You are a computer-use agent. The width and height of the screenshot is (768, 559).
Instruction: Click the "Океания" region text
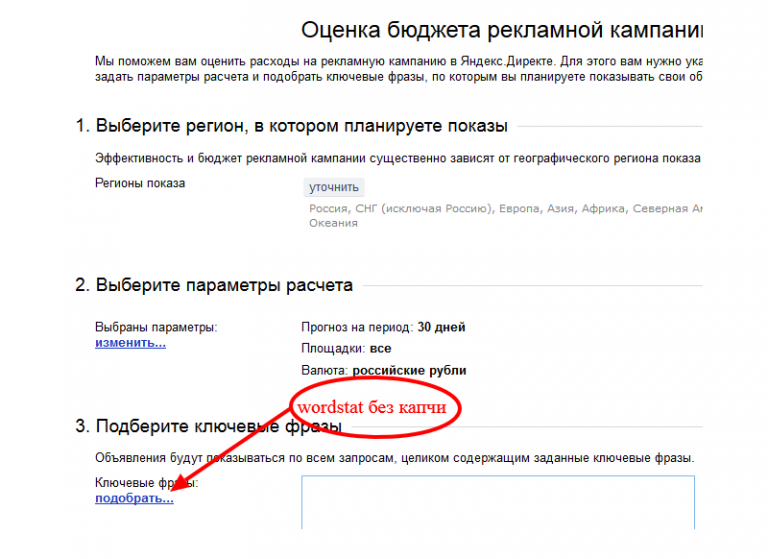(333, 223)
